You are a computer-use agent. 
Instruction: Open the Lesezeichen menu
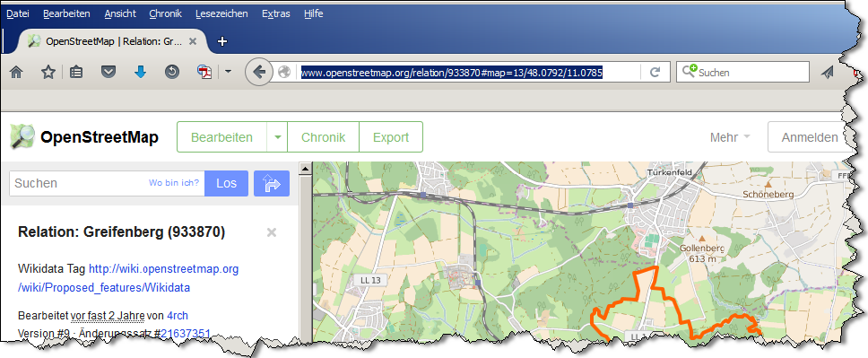(221, 13)
